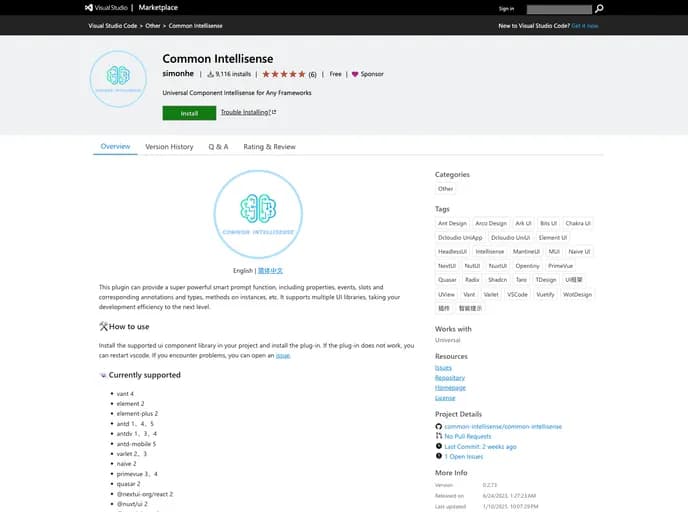
Task: Click the Get it now link
Action: point(585,26)
